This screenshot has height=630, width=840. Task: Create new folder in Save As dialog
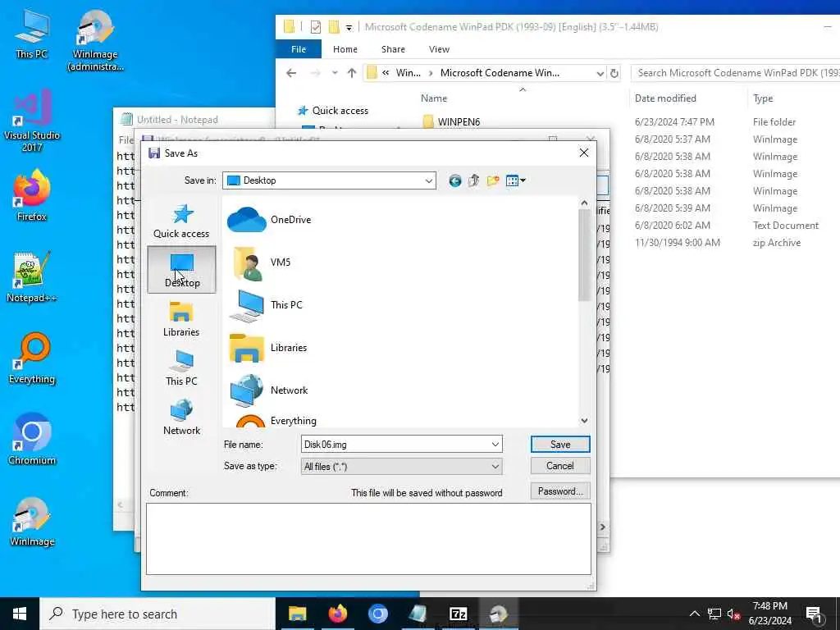click(493, 180)
